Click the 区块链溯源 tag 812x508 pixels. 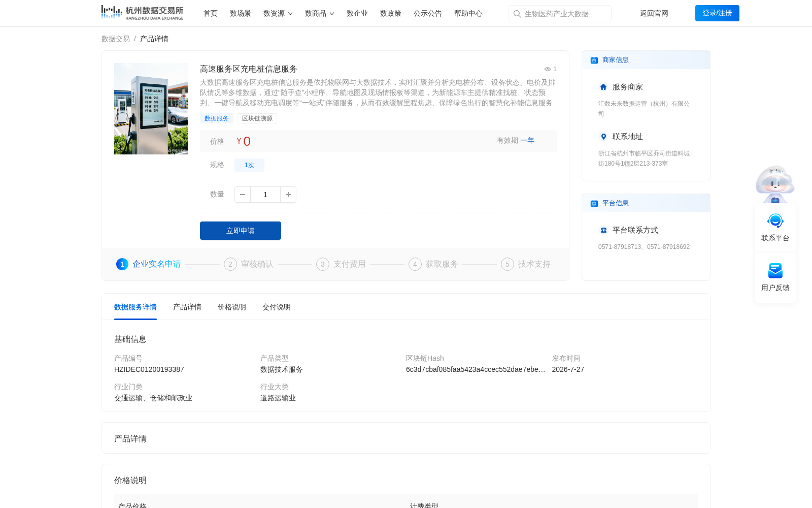pyautogui.click(x=257, y=118)
